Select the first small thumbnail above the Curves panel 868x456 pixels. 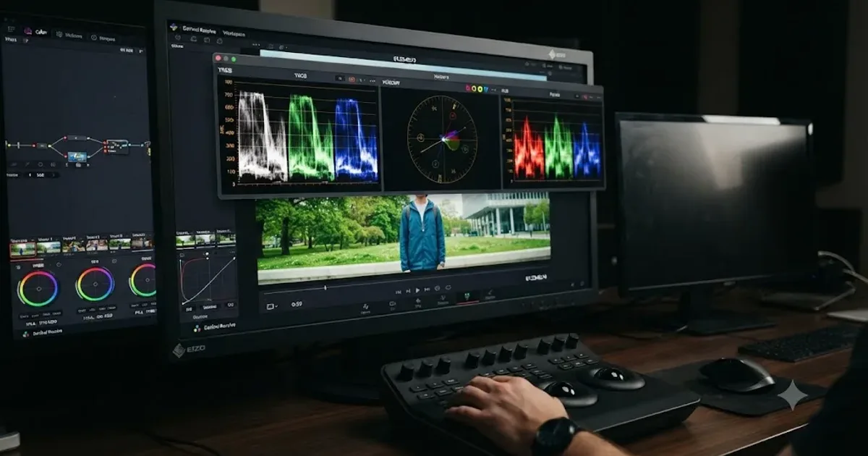[x=184, y=240]
